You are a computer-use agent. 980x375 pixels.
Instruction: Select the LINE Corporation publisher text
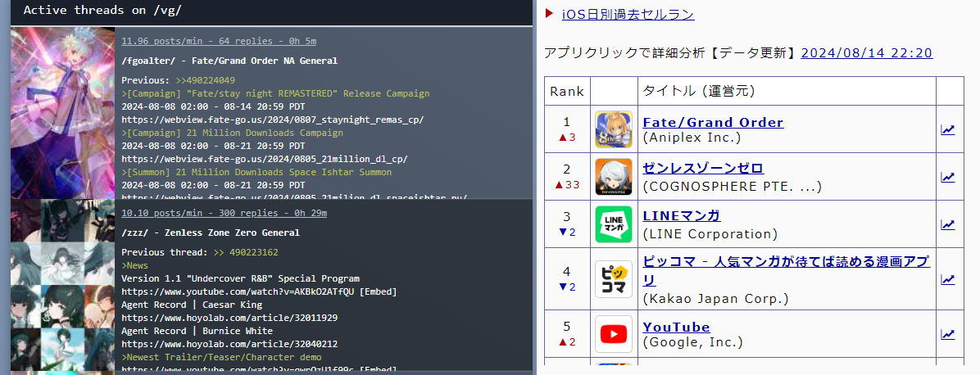click(x=710, y=234)
